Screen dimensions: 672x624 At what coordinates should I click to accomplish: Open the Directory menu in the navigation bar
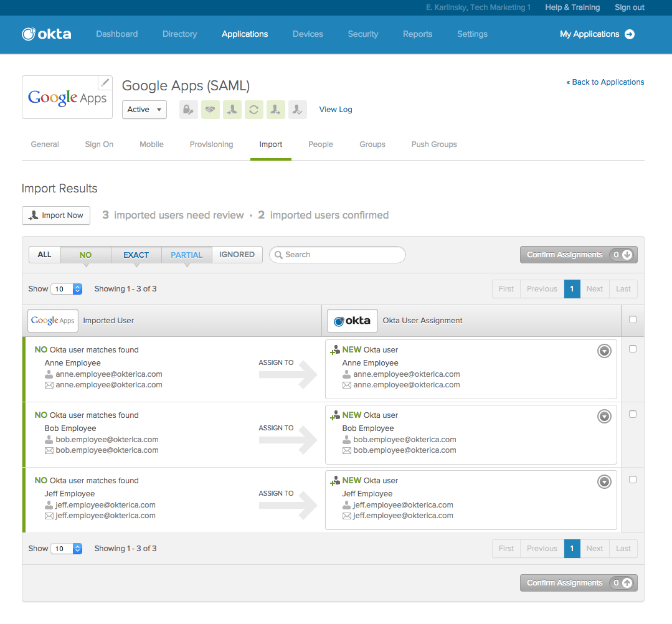pyautogui.click(x=179, y=34)
